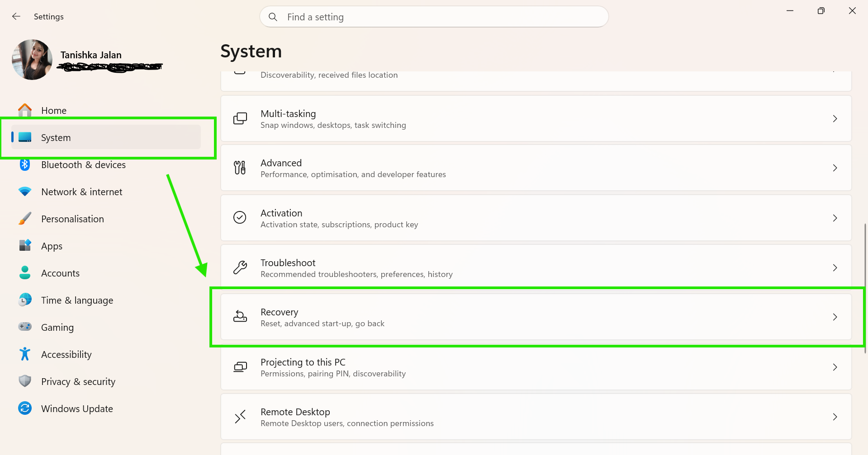The image size is (868, 455).
Task: Open Multi-tasking settings title
Action: pyautogui.click(x=288, y=113)
